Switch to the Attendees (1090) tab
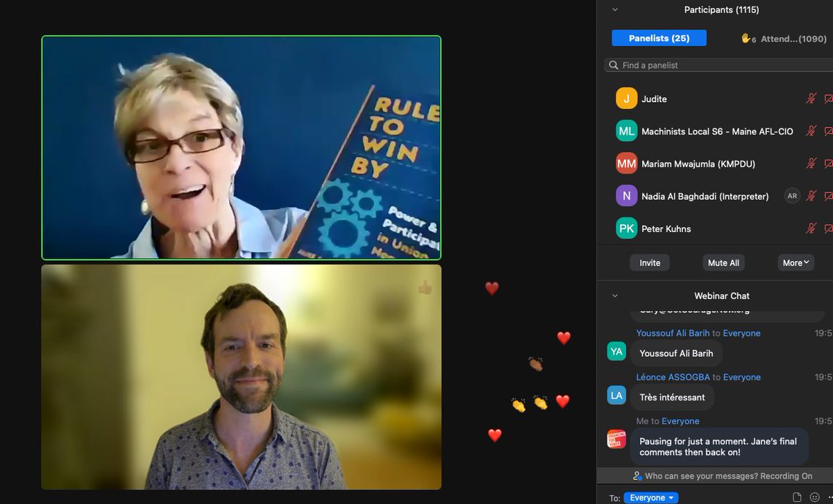The image size is (833, 504). (x=785, y=39)
